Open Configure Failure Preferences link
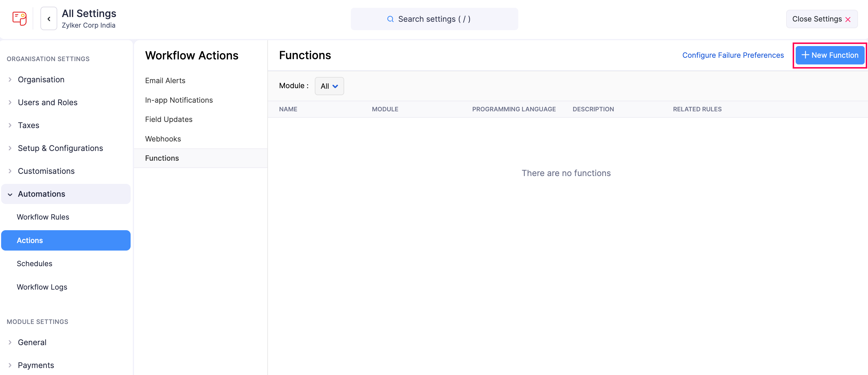The width and height of the screenshot is (868, 375). coord(733,55)
